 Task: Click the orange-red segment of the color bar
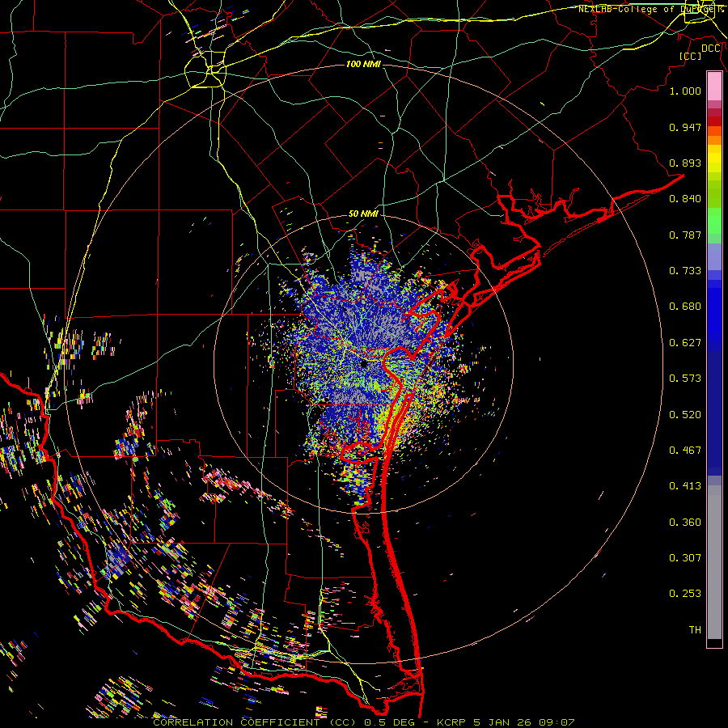click(714, 130)
